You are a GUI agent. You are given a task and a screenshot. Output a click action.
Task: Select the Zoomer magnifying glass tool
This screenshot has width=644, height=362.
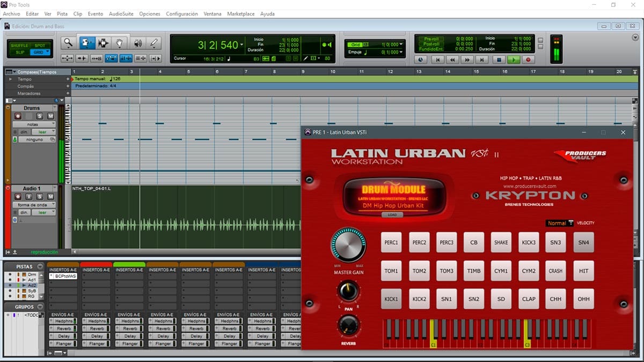coord(68,43)
